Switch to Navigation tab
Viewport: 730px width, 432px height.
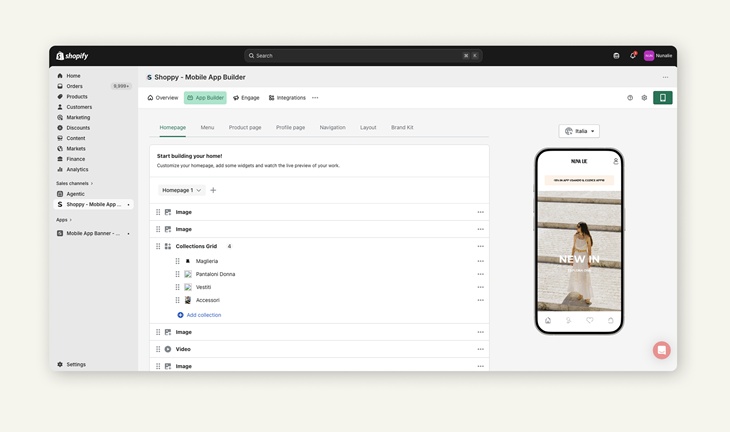click(332, 128)
